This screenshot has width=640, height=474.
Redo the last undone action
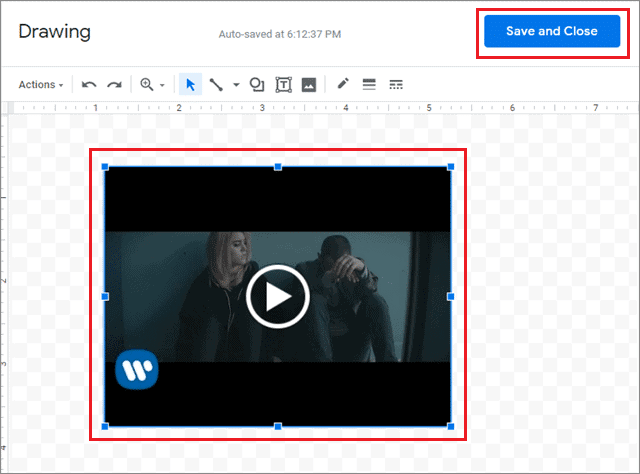[x=114, y=85]
